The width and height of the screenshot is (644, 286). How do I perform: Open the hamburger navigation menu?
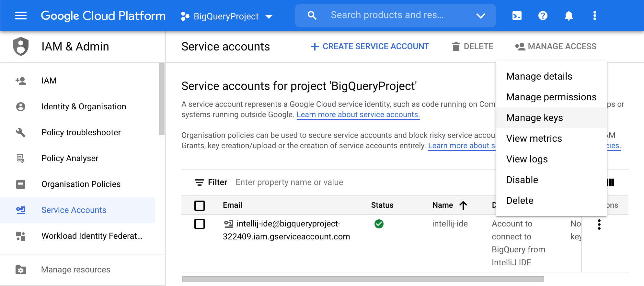pos(21,16)
